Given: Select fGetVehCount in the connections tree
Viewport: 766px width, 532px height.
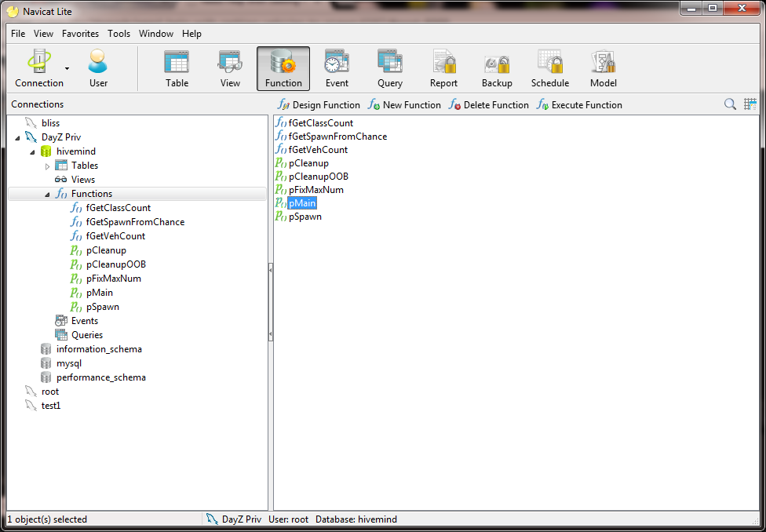Looking at the screenshot, I should click(x=116, y=236).
